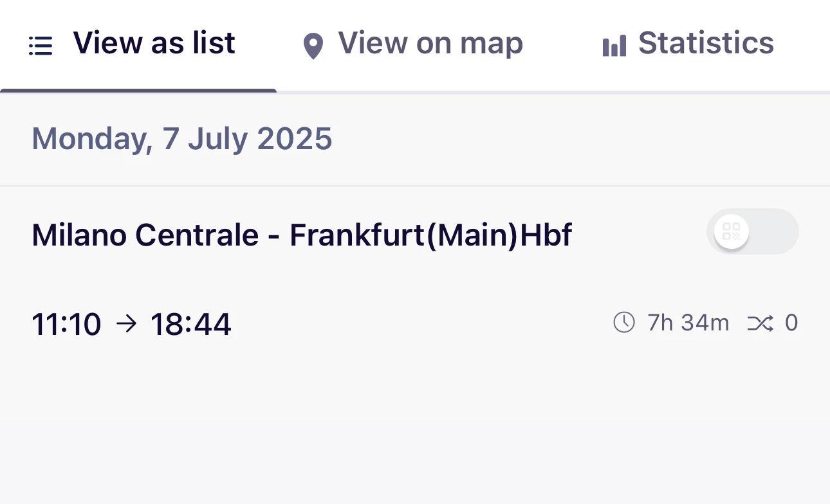Click the QR code icon on the switch knob
This screenshot has width=830, height=504.
coord(732,231)
